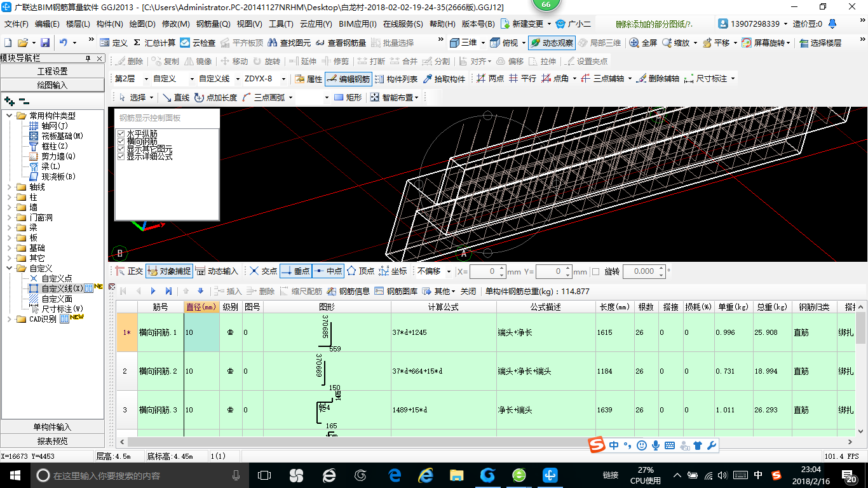Screen dimensions: 868x488
Task: Uncheck 显示详细公式 checkbox
Action: click(121, 156)
